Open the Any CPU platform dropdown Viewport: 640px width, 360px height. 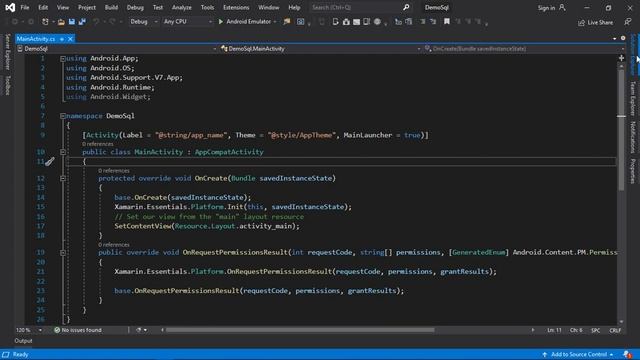[x=187, y=22]
